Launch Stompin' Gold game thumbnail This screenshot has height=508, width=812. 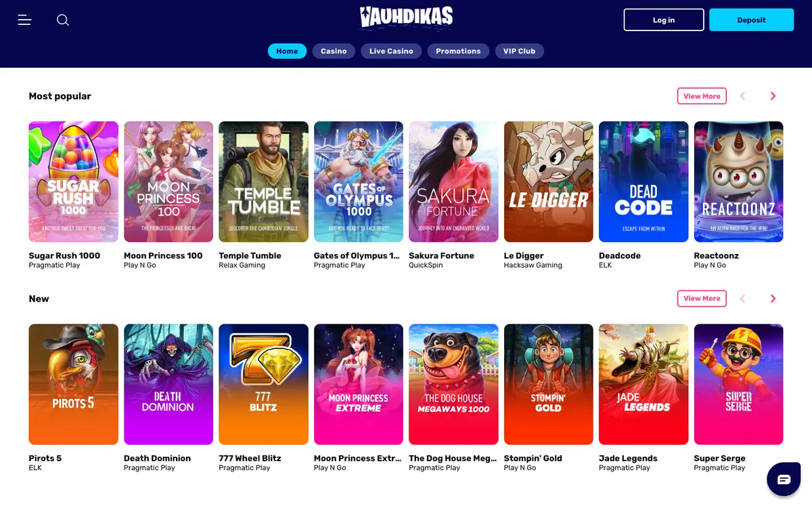[x=549, y=384]
